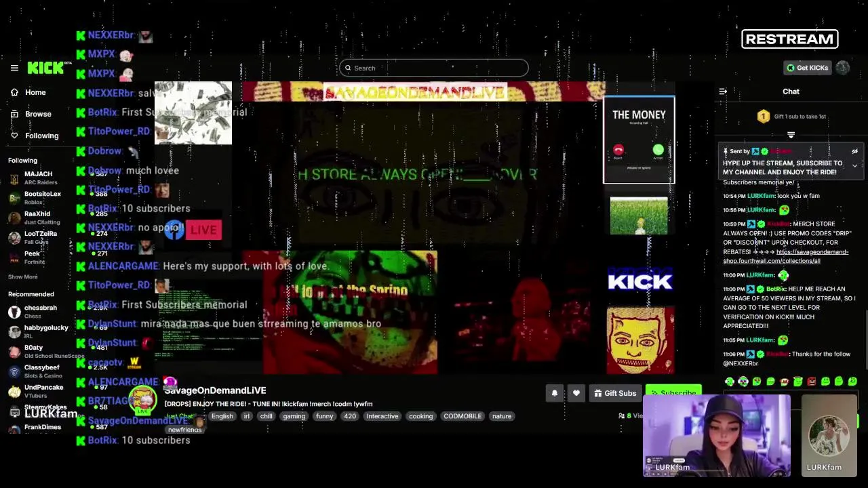Click the Gift Subs button
Viewport: 868px width, 488px height.
point(615,393)
